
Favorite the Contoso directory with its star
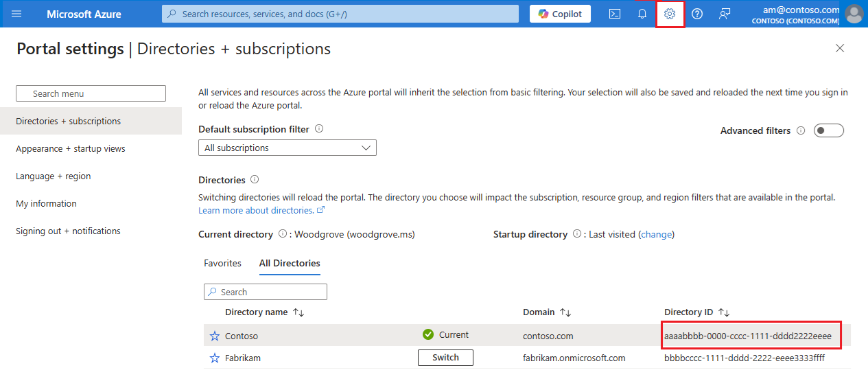(x=215, y=336)
